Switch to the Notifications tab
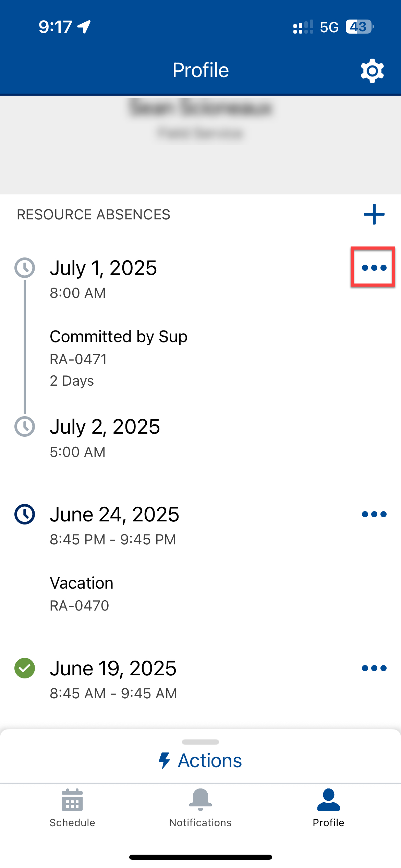Image resolution: width=401 pixels, height=868 pixels. pyautogui.click(x=200, y=808)
